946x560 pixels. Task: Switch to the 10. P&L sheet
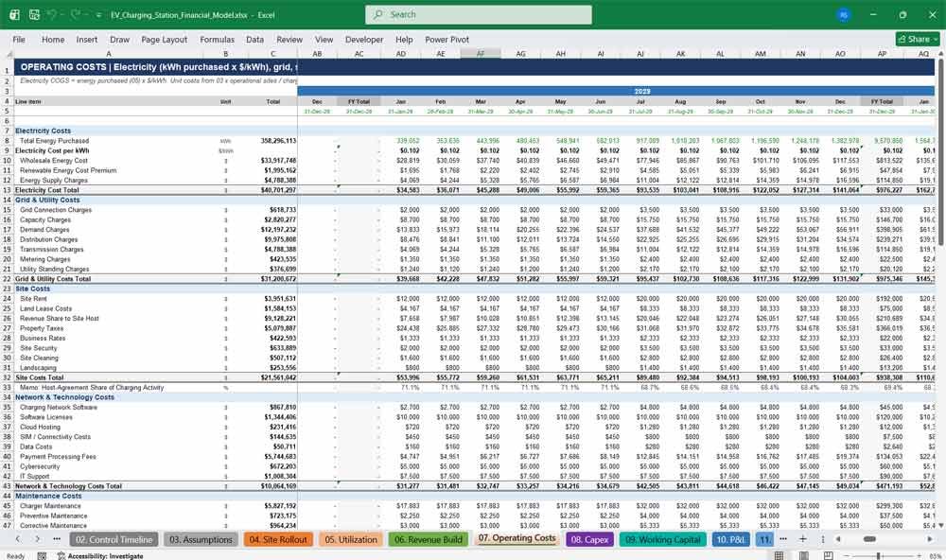click(x=730, y=539)
